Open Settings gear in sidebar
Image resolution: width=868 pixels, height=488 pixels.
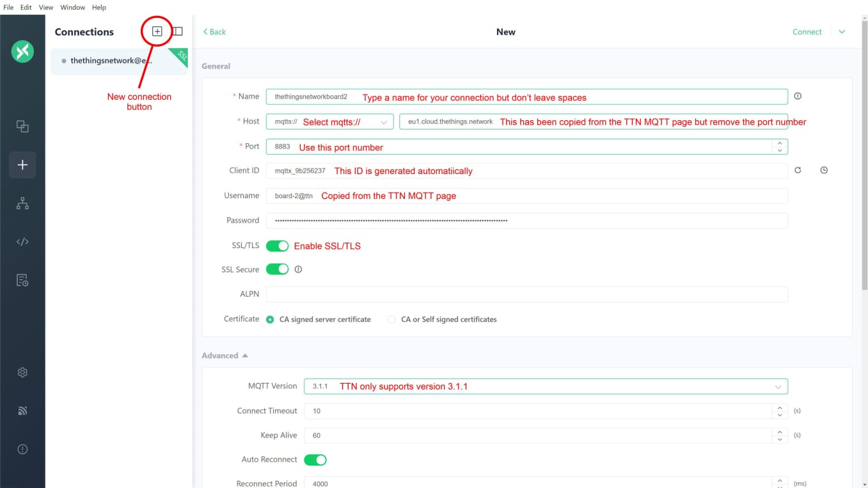pyautogui.click(x=22, y=372)
